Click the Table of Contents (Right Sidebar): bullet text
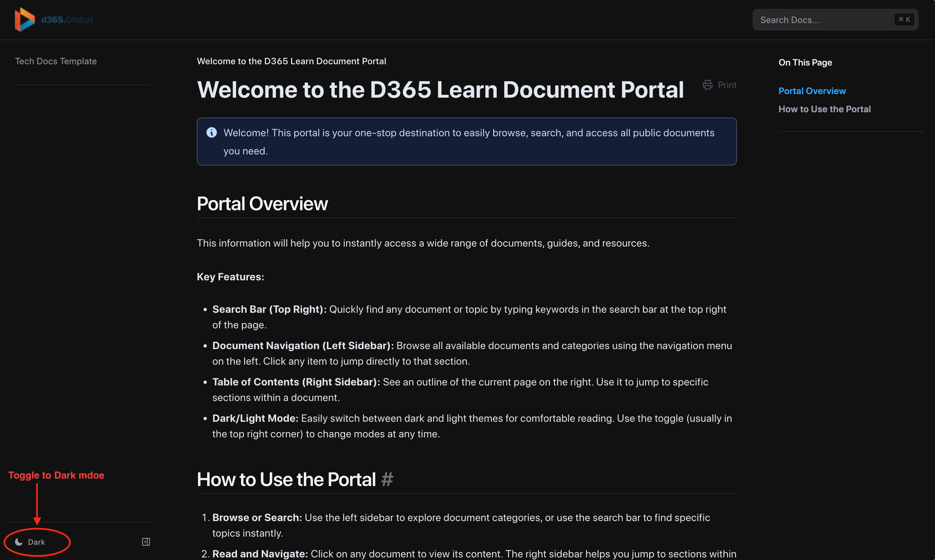The width and height of the screenshot is (935, 560). click(296, 382)
